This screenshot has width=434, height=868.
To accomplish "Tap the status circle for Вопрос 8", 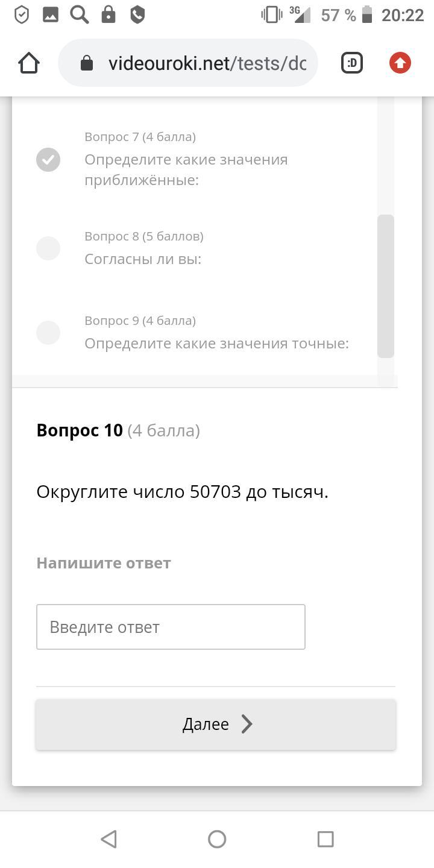I will pyautogui.click(x=48, y=248).
